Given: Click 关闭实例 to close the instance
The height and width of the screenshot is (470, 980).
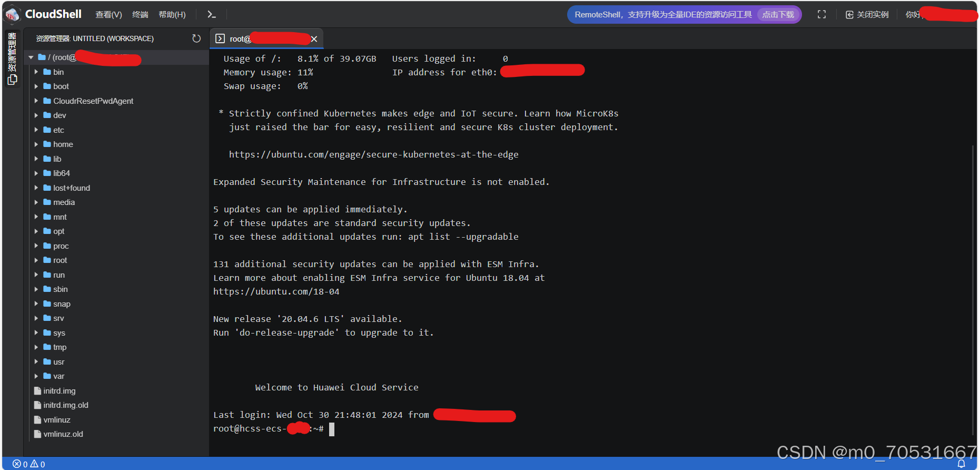Looking at the screenshot, I should point(867,15).
